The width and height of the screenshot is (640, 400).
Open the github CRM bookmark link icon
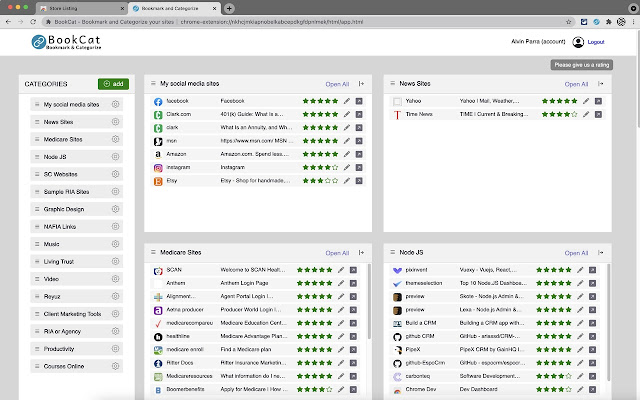pos(592,336)
